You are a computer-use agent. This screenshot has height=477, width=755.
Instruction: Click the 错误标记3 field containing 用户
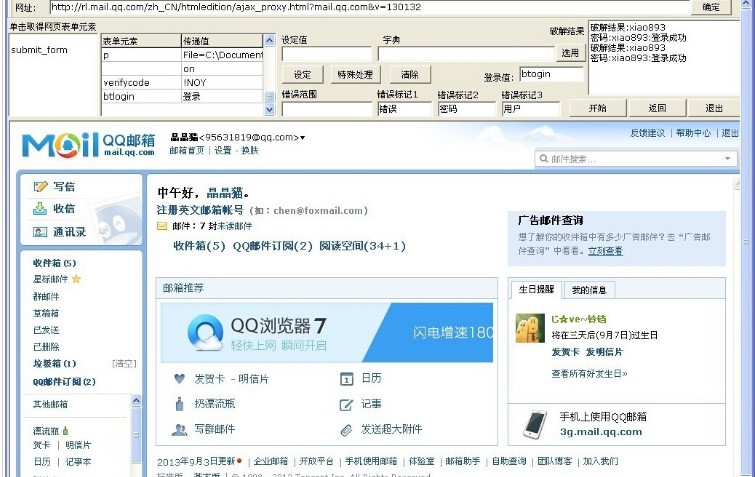(x=531, y=109)
